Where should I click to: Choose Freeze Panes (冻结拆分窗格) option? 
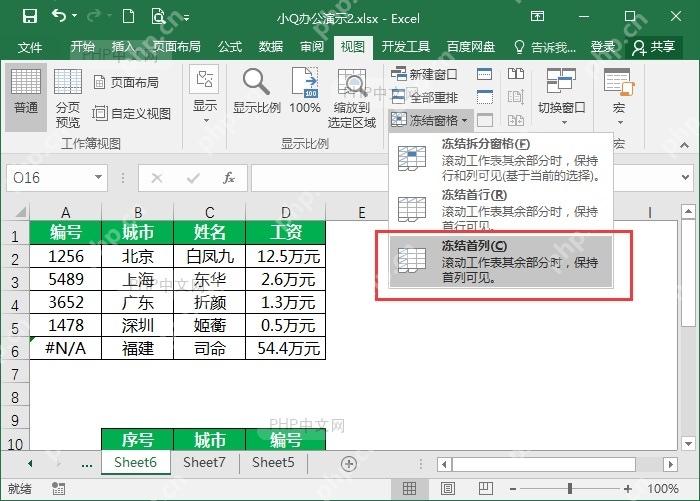coord(501,159)
